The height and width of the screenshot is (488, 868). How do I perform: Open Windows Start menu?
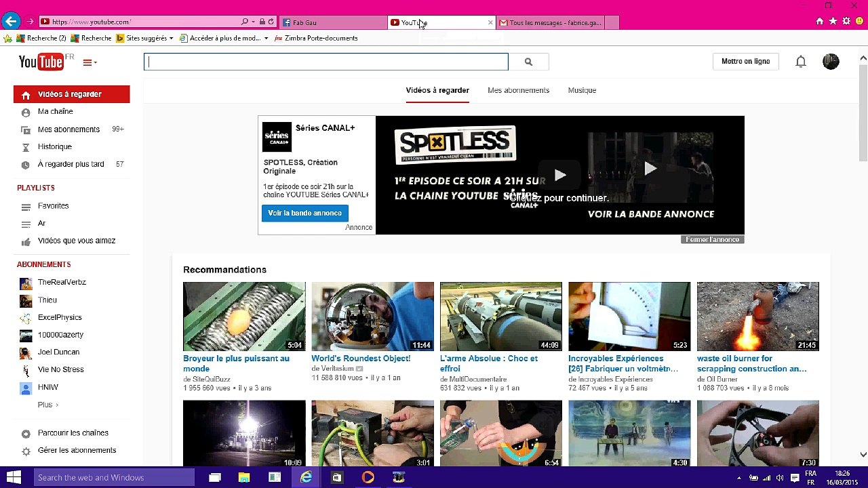pos(13,477)
